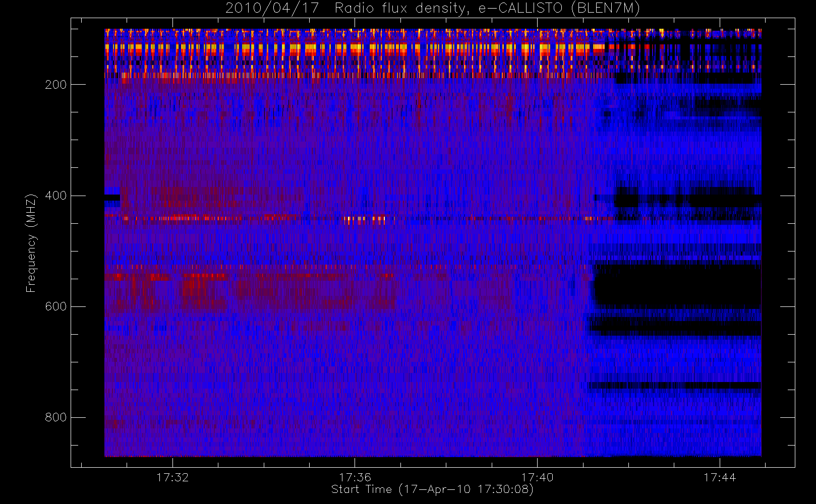Image resolution: width=816 pixels, height=504 pixels.
Task: Click the "17:40" time tick label
Action: pos(537,477)
